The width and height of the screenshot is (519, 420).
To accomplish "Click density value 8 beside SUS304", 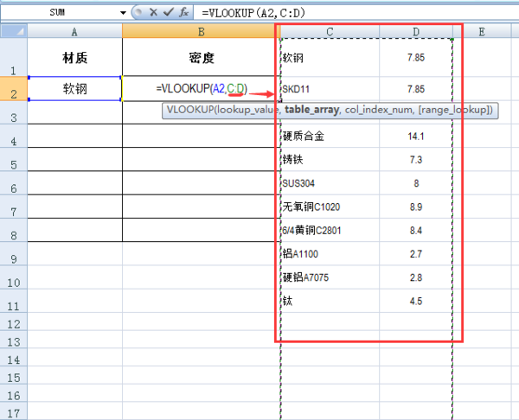I will pos(416,183).
